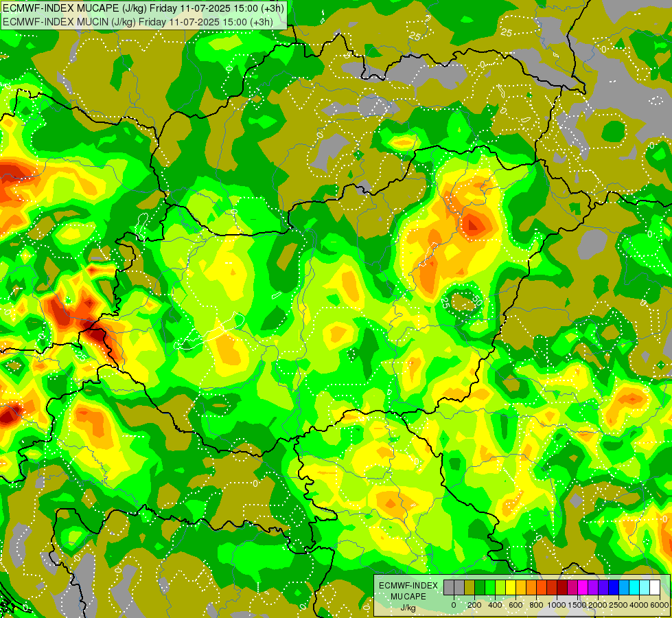This screenshot has height=618, width=672.
Task: Click the 800 tick value in legend
Action: (536, 605)
